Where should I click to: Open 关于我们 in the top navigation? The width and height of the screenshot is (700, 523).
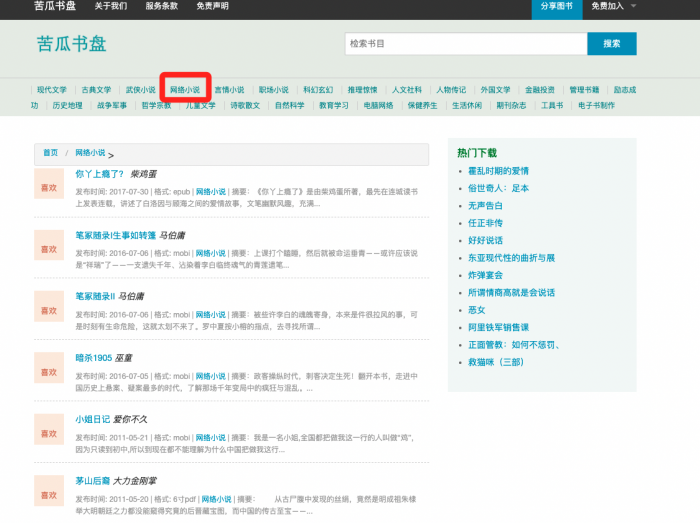(111, 6)
